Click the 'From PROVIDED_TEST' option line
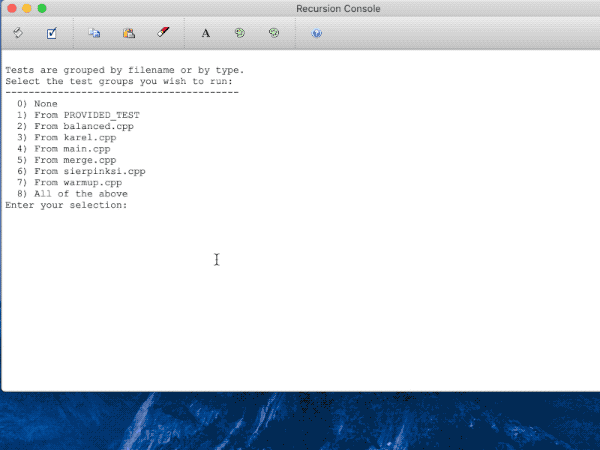This screenshot has width=600, height=450. [78, 115]
